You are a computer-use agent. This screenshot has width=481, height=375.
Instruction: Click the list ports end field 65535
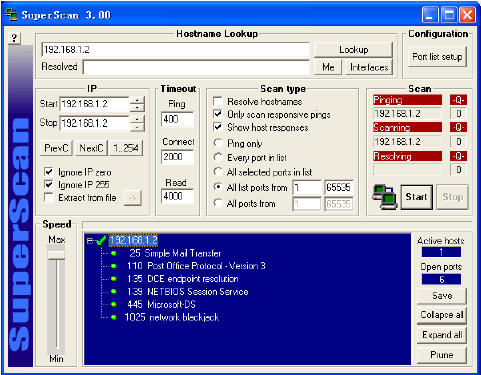pyautogui.click(x=339, y=187)
